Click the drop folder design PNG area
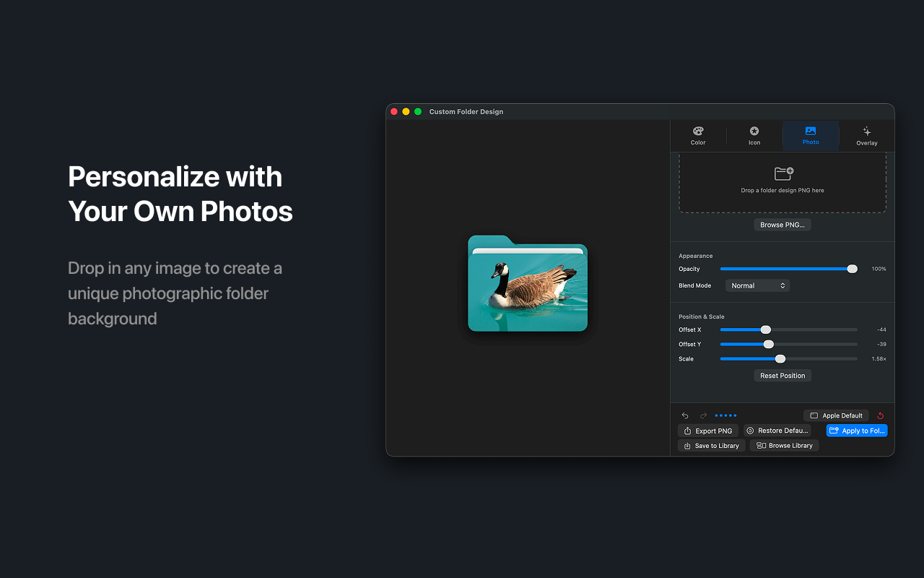Screen dimensions: 924x578 click(783, 182)
